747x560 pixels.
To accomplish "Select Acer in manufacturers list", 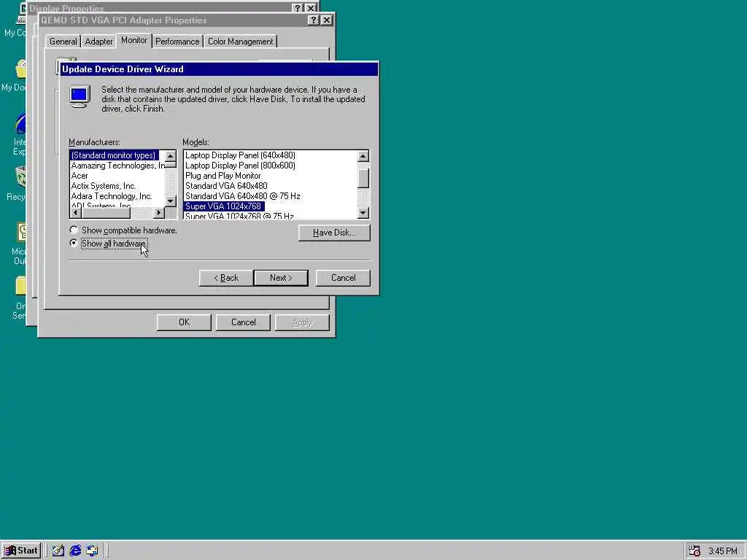I will point(80,176).
